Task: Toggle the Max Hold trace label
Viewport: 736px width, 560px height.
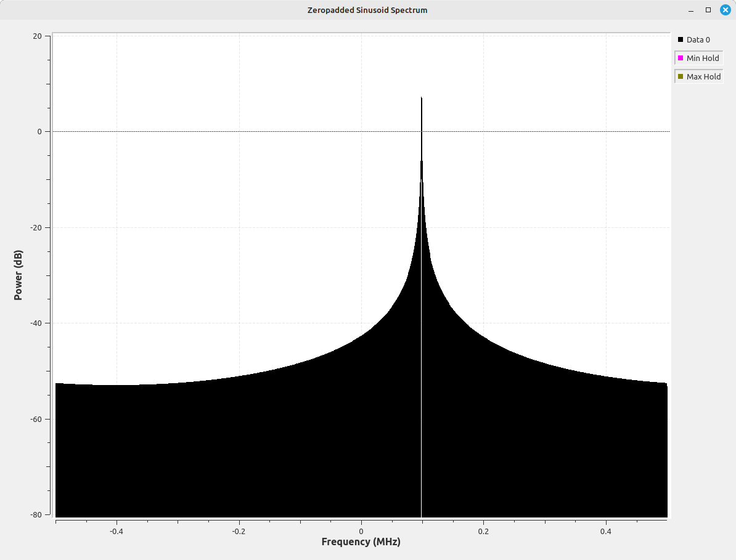Action: pyautogui.click(x=703, y=76)
